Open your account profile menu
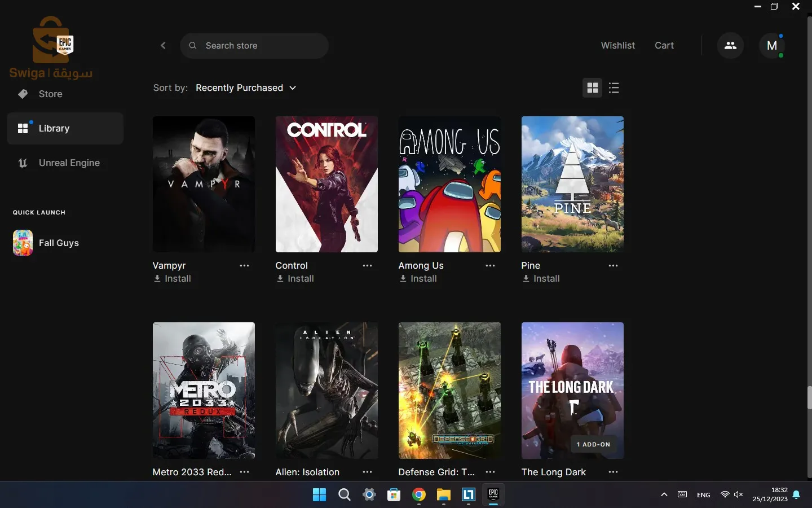Screen dimensions: 812x508 (773, 46)
